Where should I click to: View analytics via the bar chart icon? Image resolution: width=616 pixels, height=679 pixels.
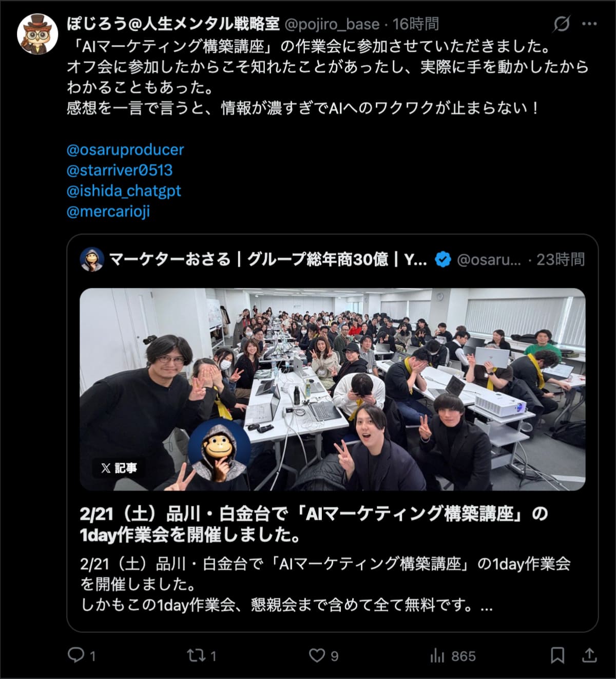(x=437, y=655)
